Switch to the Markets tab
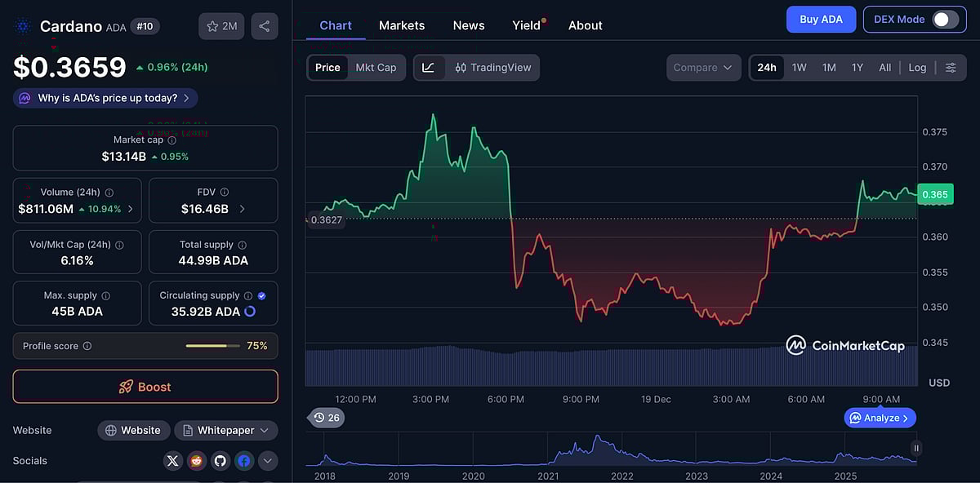The width and height of the screenshot is (980, 483). [401, 25]
